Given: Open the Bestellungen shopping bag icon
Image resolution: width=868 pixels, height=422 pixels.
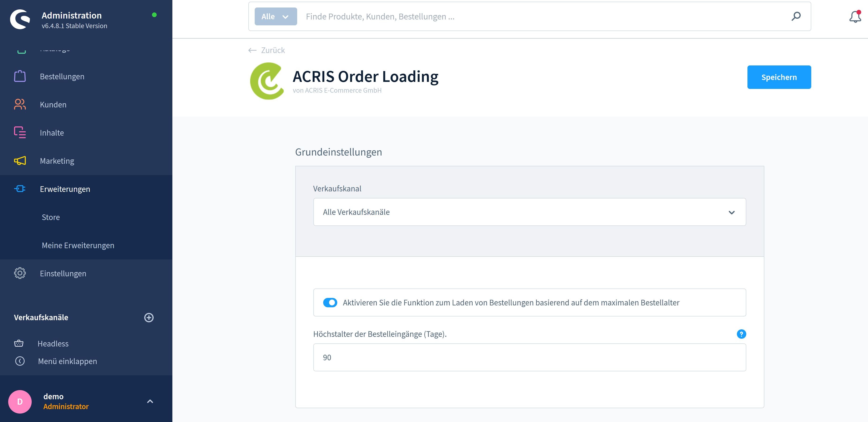Looking at the screenshot, I should pyautogui.click(x=20, y=76).
